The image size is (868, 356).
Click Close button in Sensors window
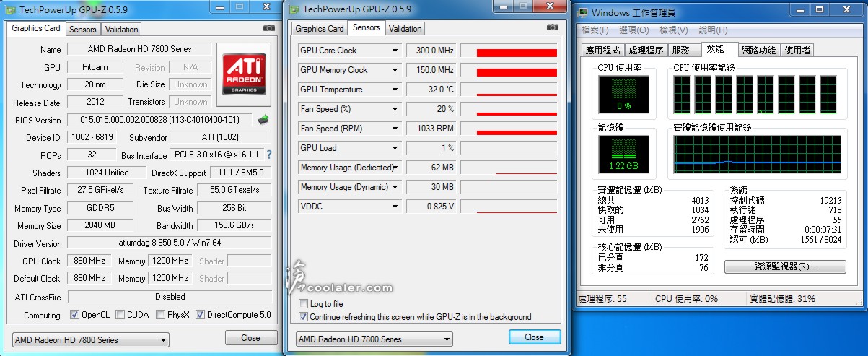[534, 337]
